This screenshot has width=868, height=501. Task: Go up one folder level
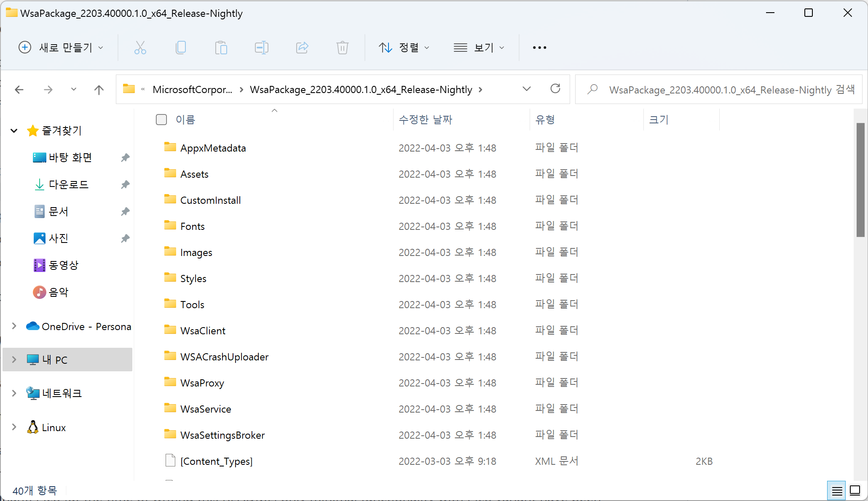tap(99, 90)
